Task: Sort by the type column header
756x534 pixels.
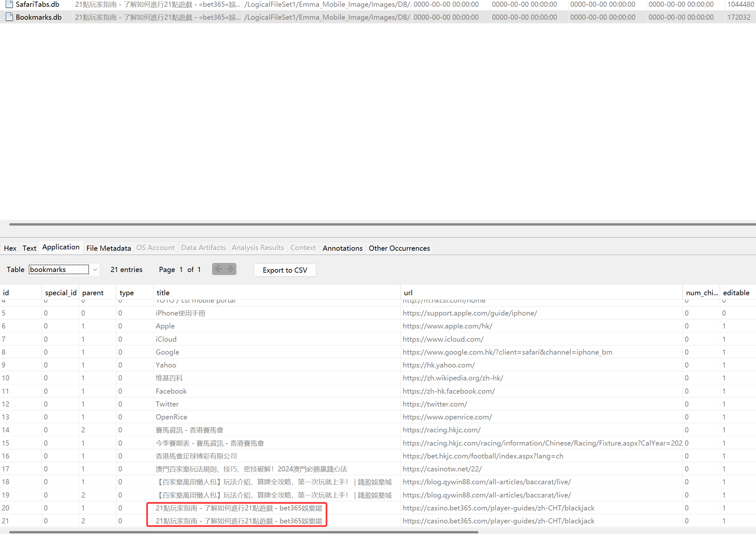Action: click(135, 293)
